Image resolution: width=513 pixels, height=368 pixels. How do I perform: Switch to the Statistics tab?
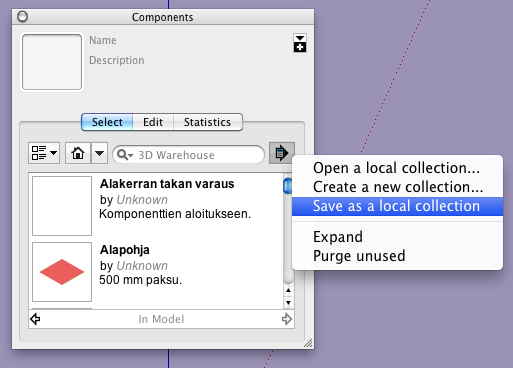click(208, 122)
